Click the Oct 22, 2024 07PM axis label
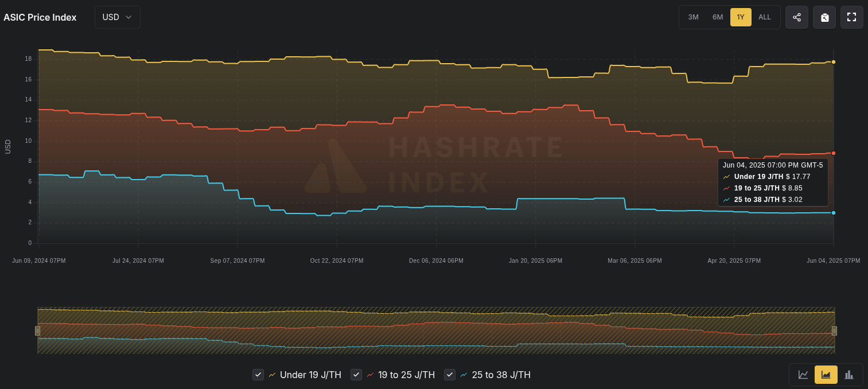Viewport: 868px width, 389px height. tap(337, 260)
